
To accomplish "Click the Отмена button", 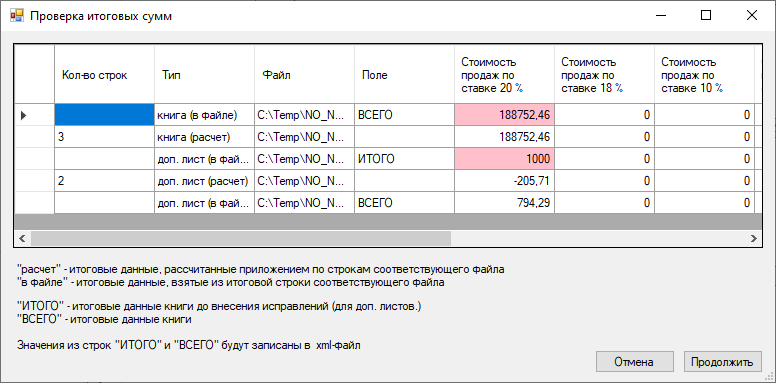I will click(x=634, y=362).
